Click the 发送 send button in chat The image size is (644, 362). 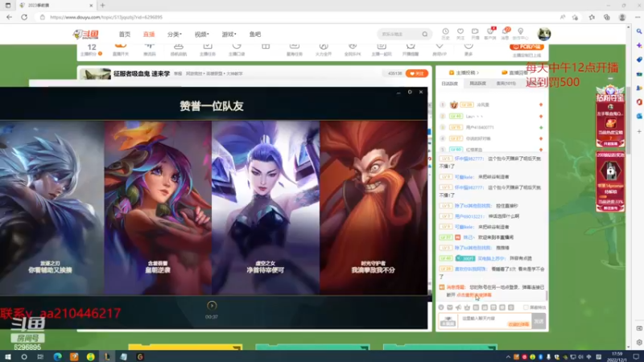pyautogui.click(x=539, y=321)
